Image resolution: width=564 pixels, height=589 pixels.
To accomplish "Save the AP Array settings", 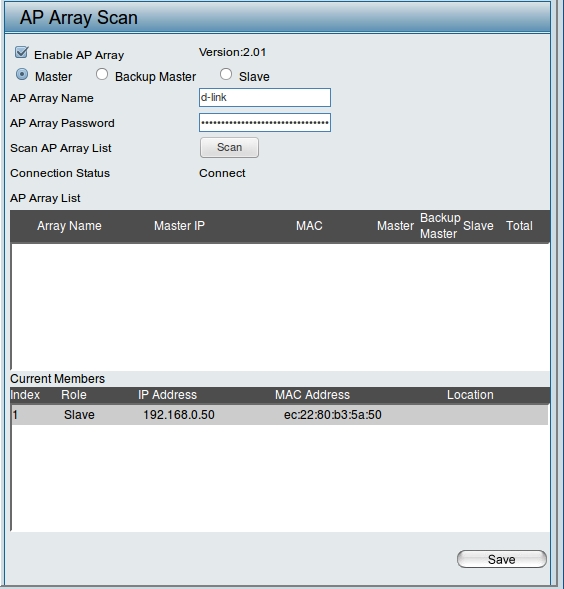I will point(502,559).
